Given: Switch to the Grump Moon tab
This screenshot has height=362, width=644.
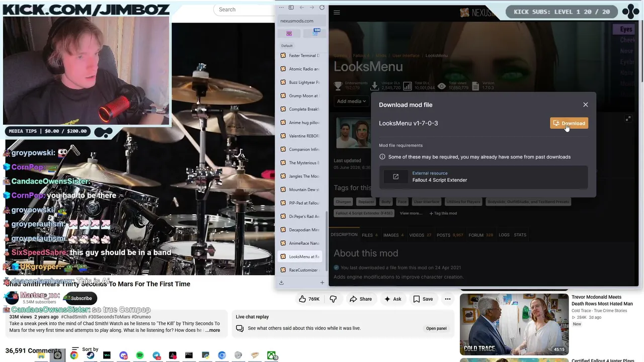Looking at the screenshot, I should 301,96.
